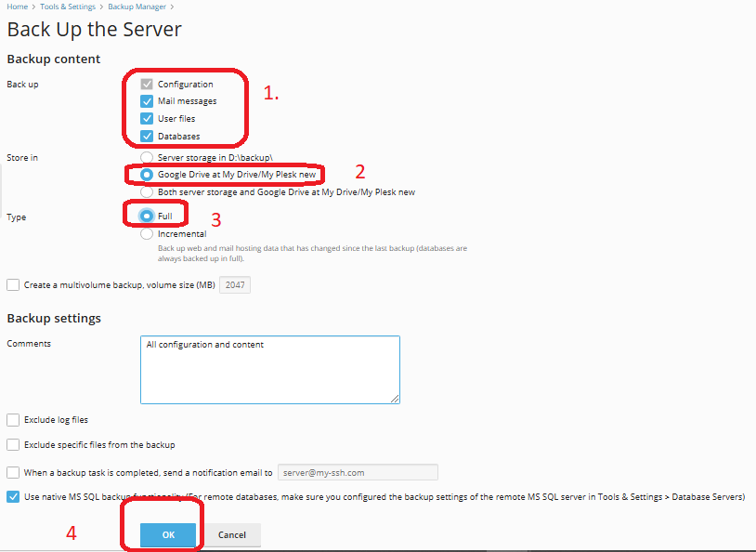Enable notification email on backup completion

[x=13, y=472]
